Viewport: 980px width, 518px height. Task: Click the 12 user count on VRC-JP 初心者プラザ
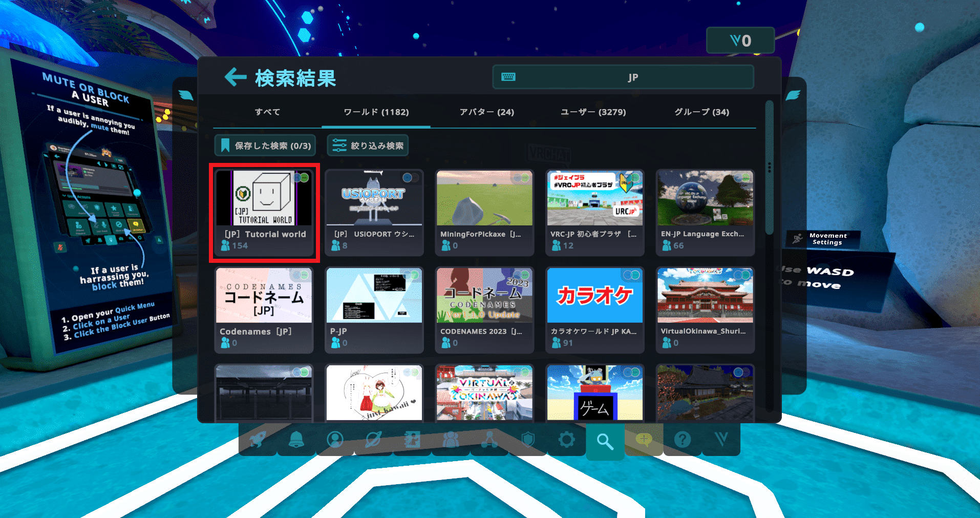(562, 246)
